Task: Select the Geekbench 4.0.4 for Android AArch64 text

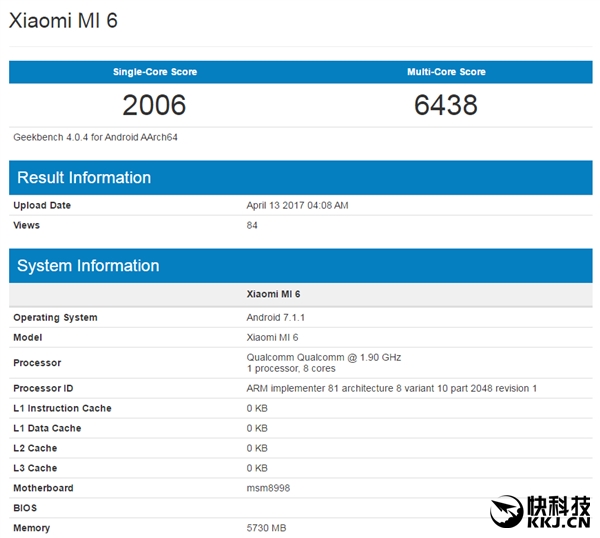Action: coord(95,137)
